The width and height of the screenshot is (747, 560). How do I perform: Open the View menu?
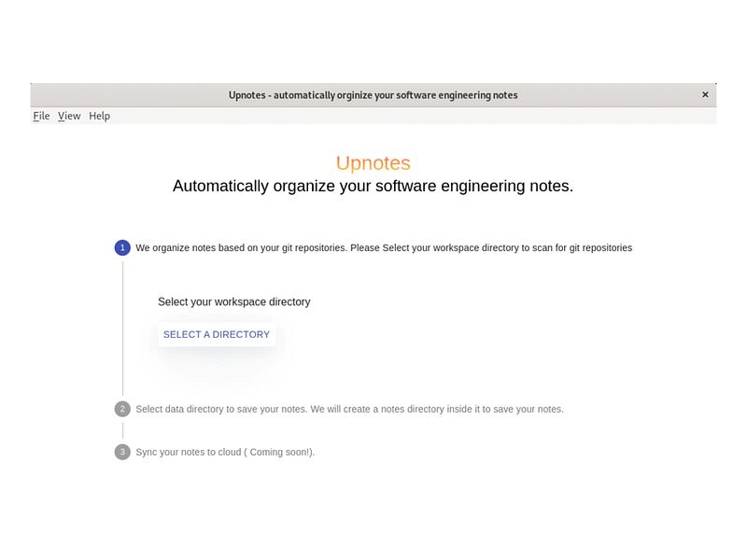coord(69,116)
